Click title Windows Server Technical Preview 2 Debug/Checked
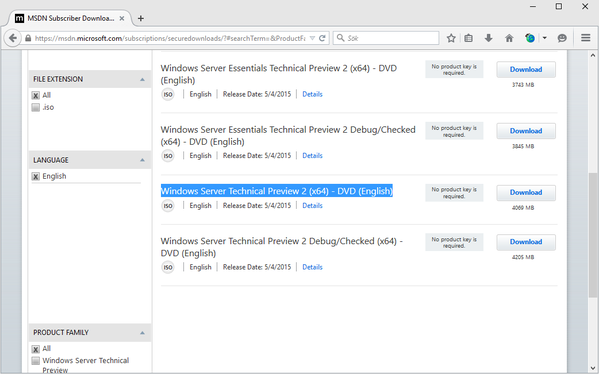The height and width of the screenshot is (374, 599). (x=282, y=247)
